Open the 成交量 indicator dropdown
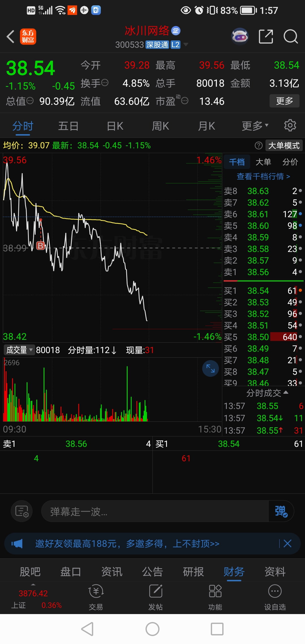Image resolution: width=305 pixels, height=644 pixels. (x=19, y=350)
